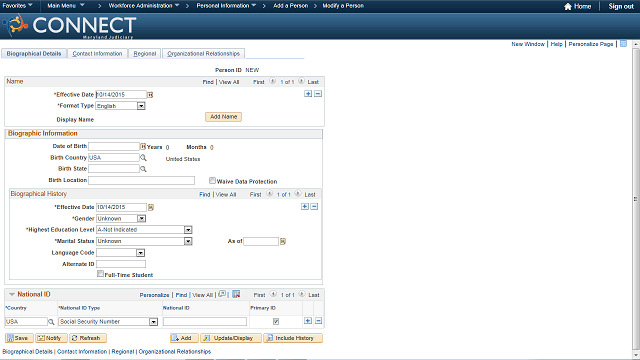
Task: Check the Full-Time Student box
Action: click(x=100, y=274)
